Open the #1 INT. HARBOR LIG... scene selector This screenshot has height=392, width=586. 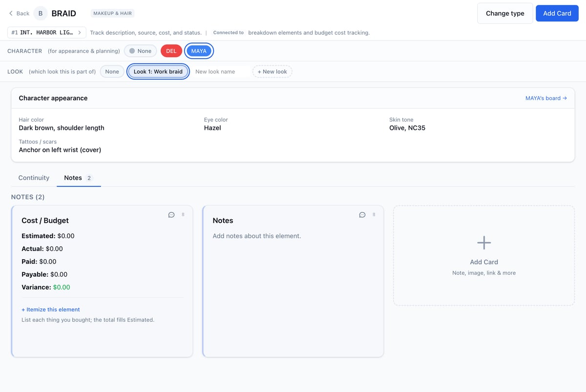point(47,33)
